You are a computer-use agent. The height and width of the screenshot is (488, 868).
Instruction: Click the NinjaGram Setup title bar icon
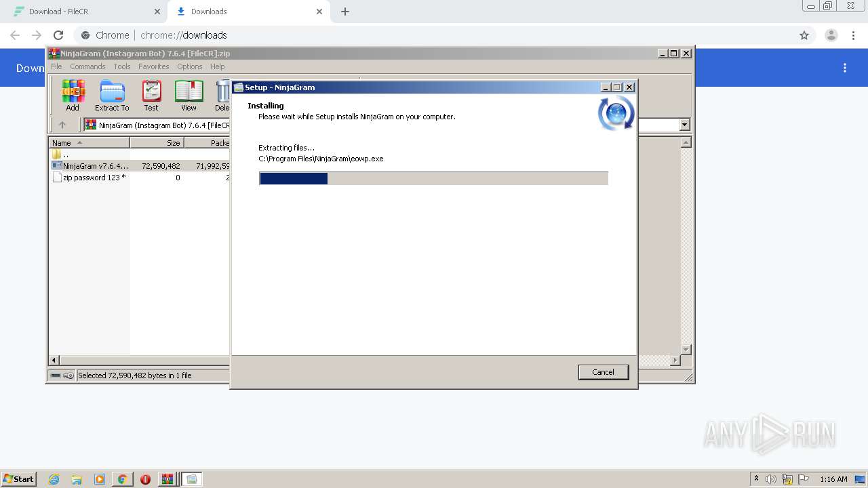[239, 87]
